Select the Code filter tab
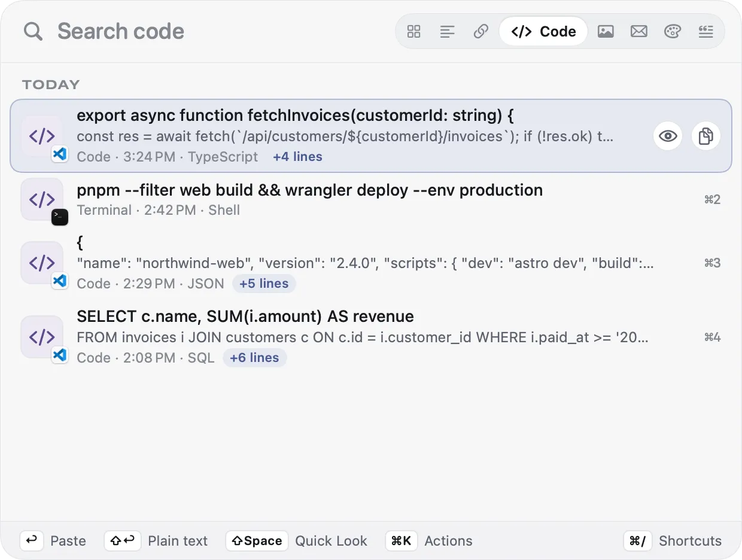The height and width of the screenshot is (560, 742). click(543, 31)
